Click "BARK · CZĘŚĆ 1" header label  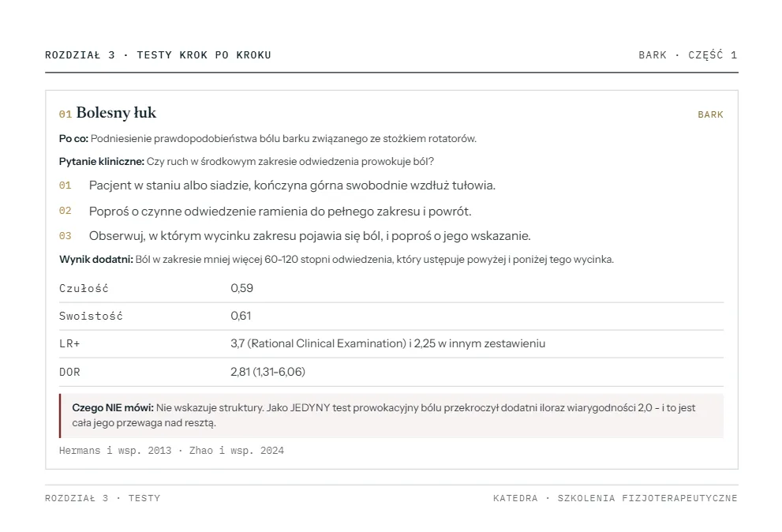[x=688, y=55]
